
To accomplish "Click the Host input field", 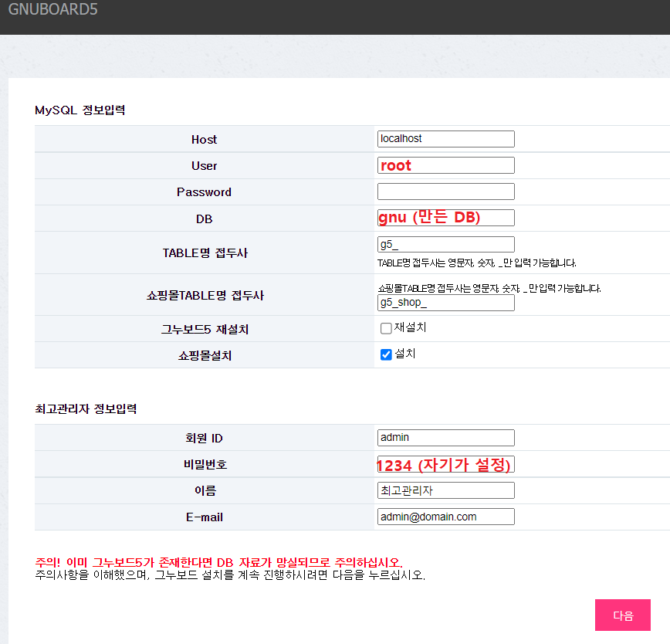I will click(x=445, y=139).
